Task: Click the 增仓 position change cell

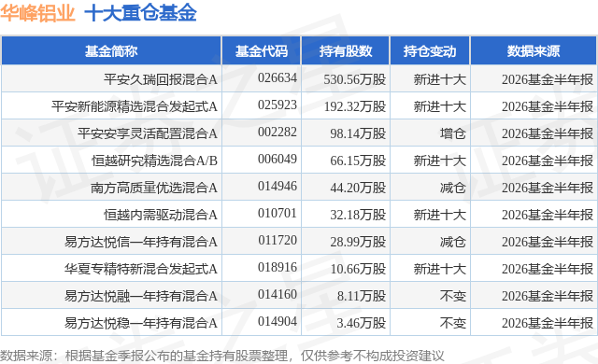Action: click(452, 133)
